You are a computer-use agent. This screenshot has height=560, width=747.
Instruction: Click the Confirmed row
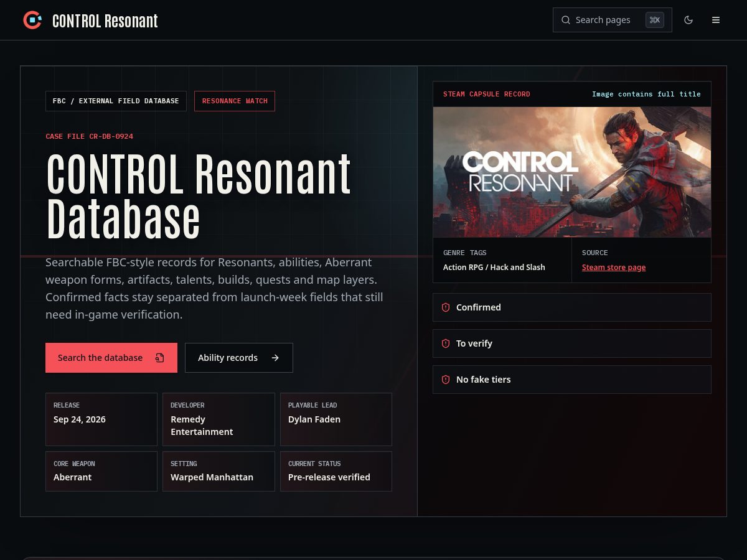coord(572,307)
